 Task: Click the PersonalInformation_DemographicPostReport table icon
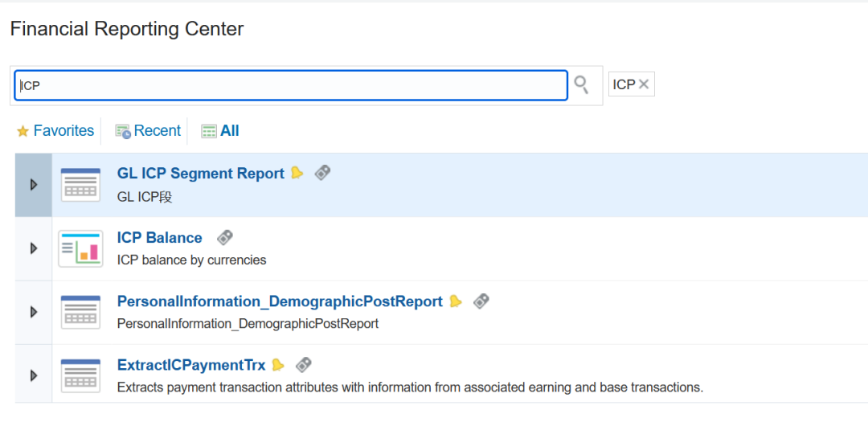point(80,313)
